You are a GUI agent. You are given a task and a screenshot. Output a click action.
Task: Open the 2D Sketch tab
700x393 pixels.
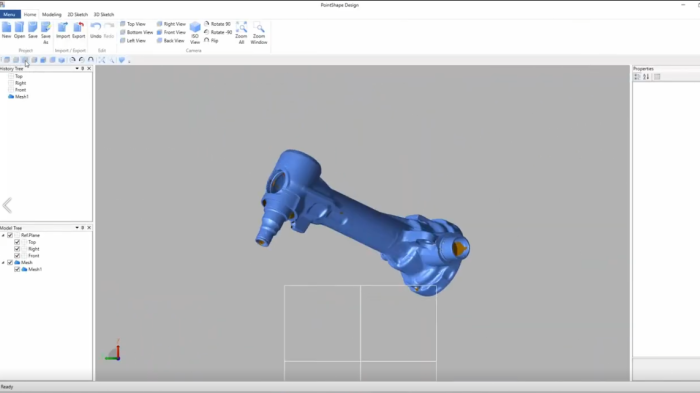[x=78, y=14]
